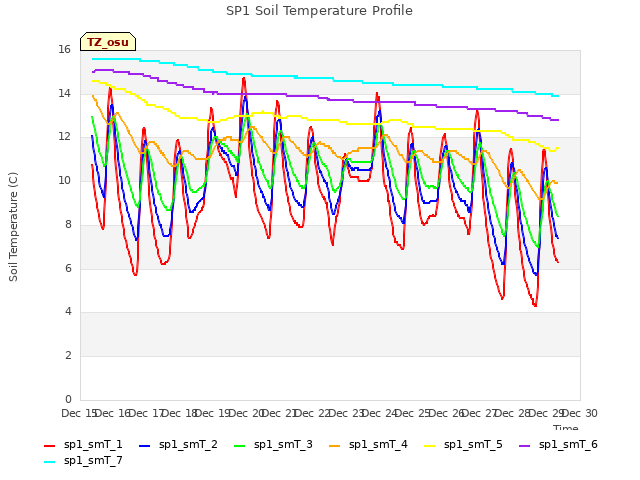This screenshot has width=640, height=480.
Task: Click the Dec 30 x-axis tick label
Action: (x=579, y=413)
